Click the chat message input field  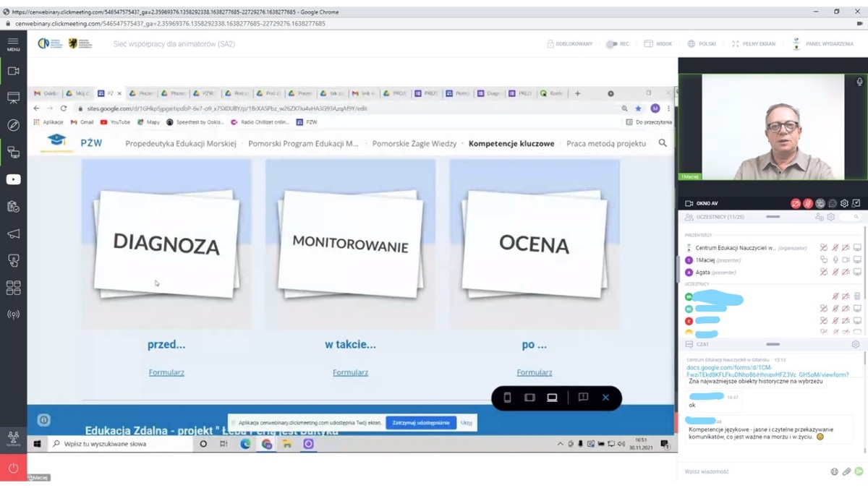click(x=752, y=471)
